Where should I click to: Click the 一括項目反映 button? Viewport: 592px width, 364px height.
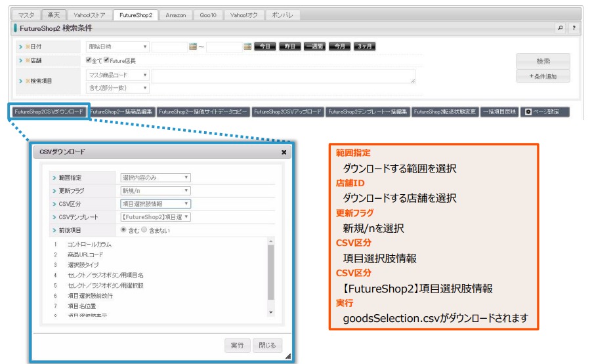point(499,112)
